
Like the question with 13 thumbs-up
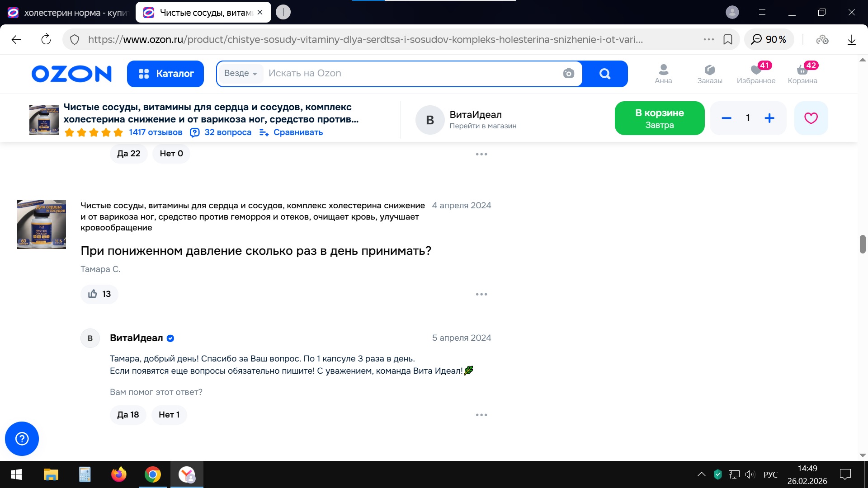tap(99, 294)
